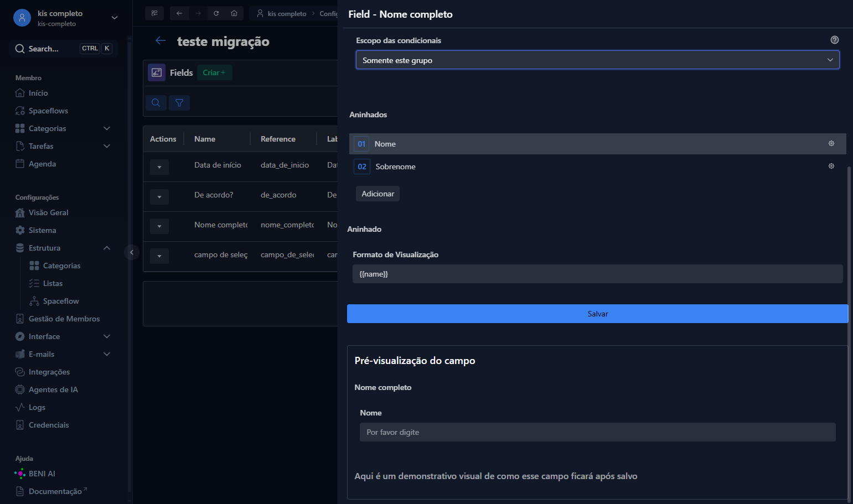Click Adicionar to add nested field
Image resolution: width=853 pixels, height=504 pixels.
[378, 194]
